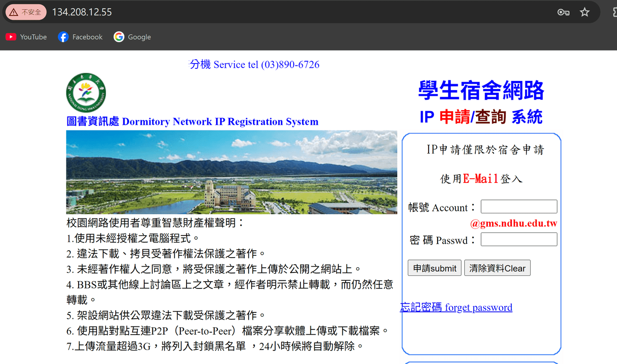Click the National Dong Hwa University logo
Viewport: 617px width, 364px height.
[x=86, y=93]
